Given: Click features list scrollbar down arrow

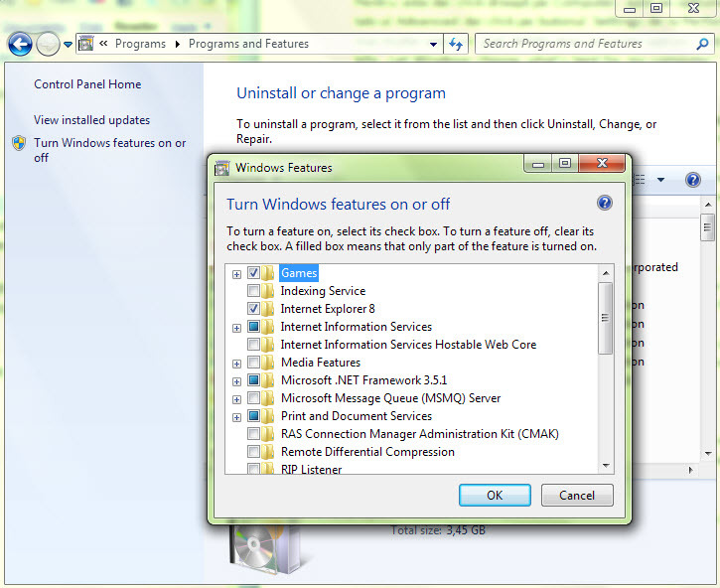Looking at the screenshot, I should pyautogui.click(x=606, y=466).
